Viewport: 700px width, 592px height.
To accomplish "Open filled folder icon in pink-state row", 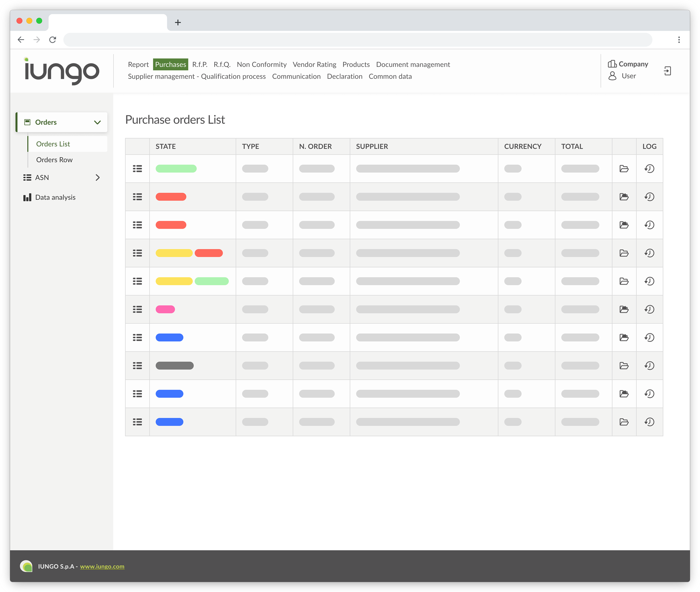I will pos(624,309).
